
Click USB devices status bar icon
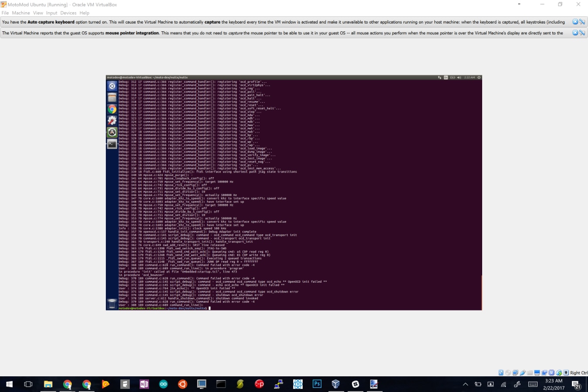click(x=522, y=373)
